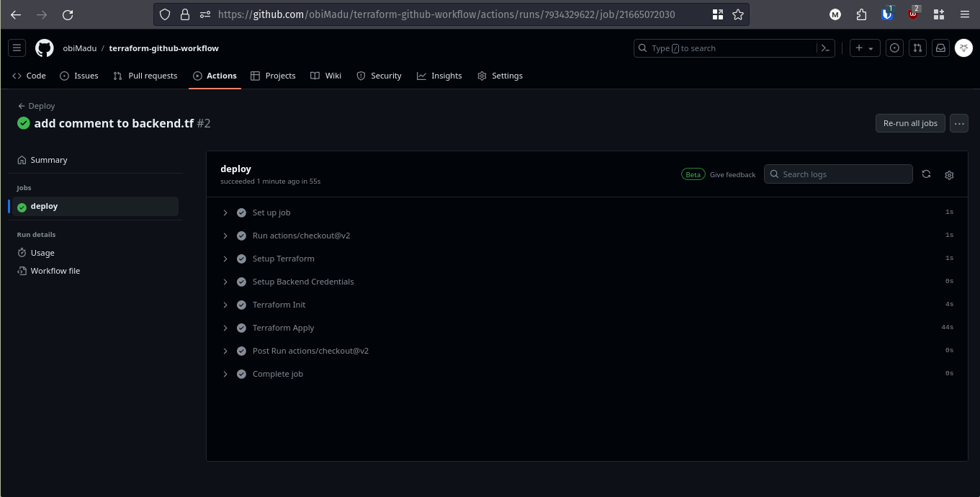Image resolution: width=980 pixels, height=497 pixels.
Task: Open the create new plus dropdown
Action: click(x=864, y=48)
